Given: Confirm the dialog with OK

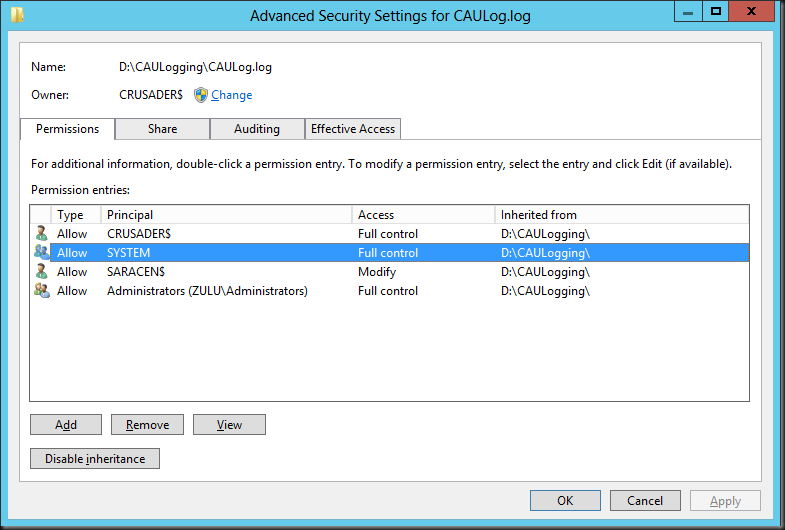Looking at the screenshot, I should (x=565, y=500).
